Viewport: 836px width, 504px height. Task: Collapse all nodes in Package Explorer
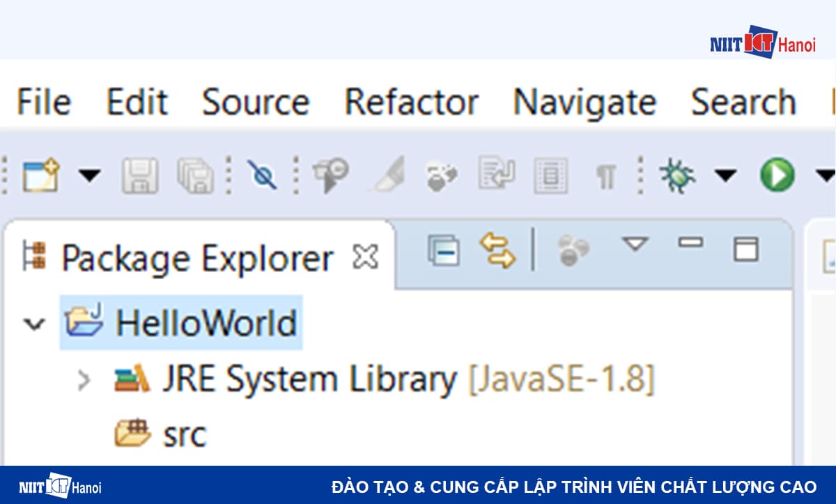click(444, 252)
